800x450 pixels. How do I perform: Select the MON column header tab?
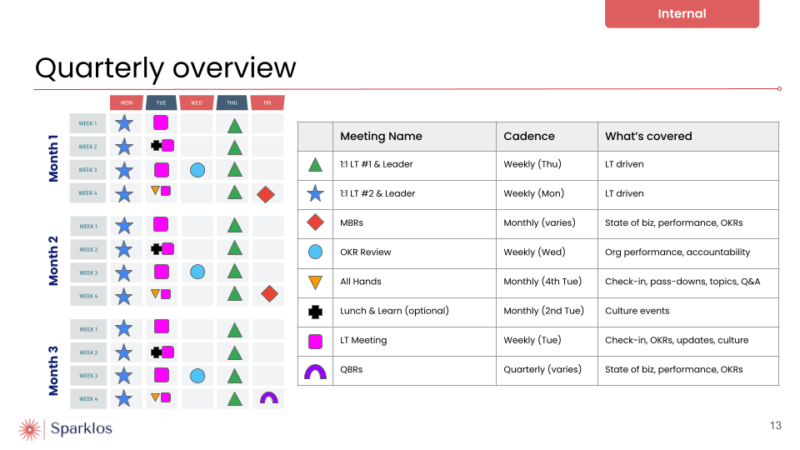tap(126, 102)
